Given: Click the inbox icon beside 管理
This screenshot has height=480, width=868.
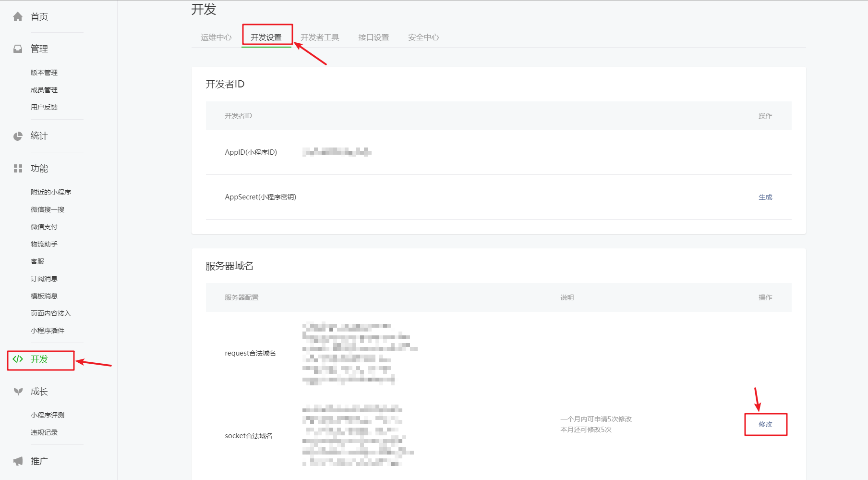Looking at the screenshot, I should [x=18, y=49].
